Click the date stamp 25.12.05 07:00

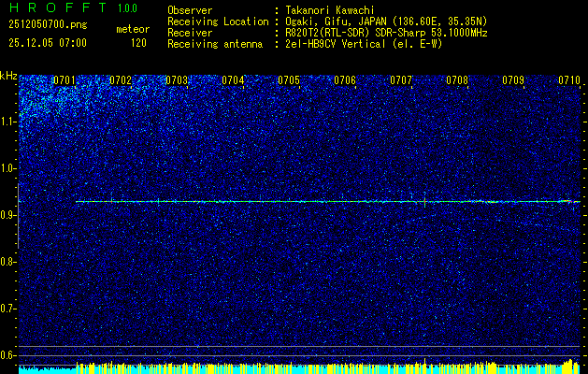click(x=48, y=43)
